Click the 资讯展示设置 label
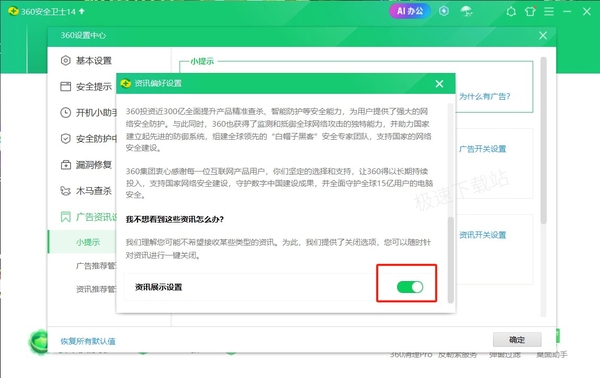 (x=158, y=287)
